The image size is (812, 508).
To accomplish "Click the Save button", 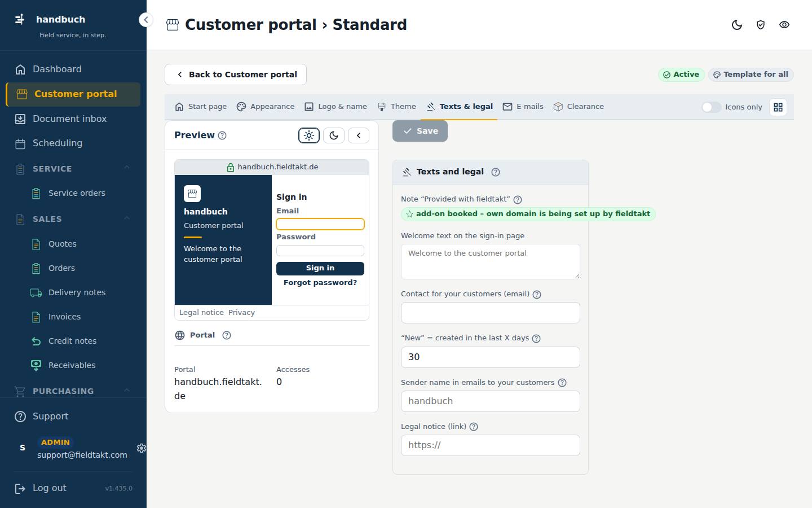I will coord(420,131).
